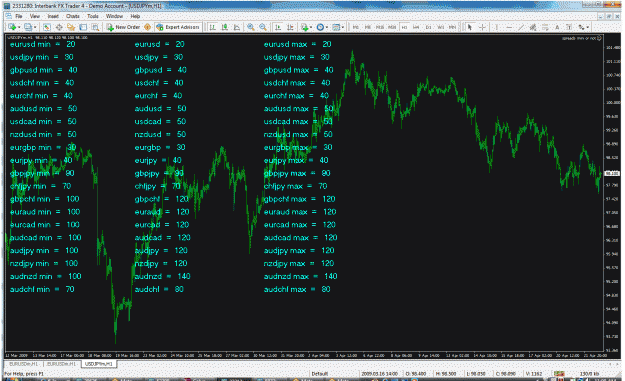Switch chart to Bar Chart mode
The width and height of the screenshot is (625, 381).
tap(212, 27)
